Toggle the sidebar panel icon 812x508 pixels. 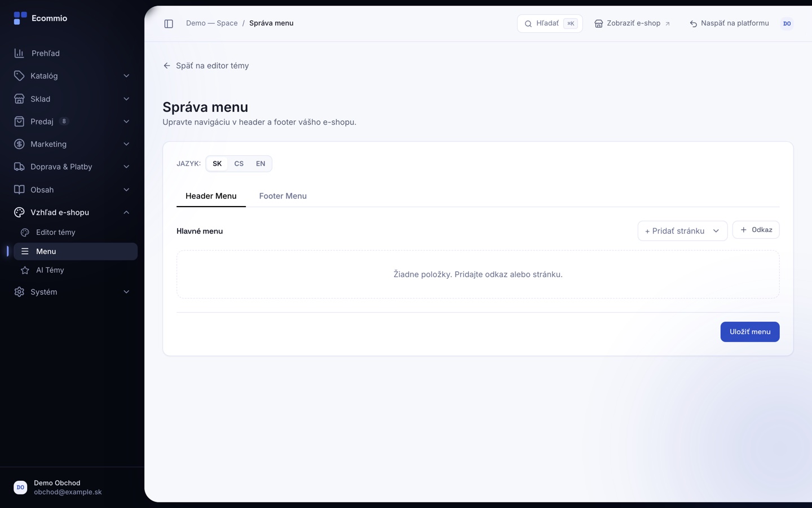coord(169,24)
